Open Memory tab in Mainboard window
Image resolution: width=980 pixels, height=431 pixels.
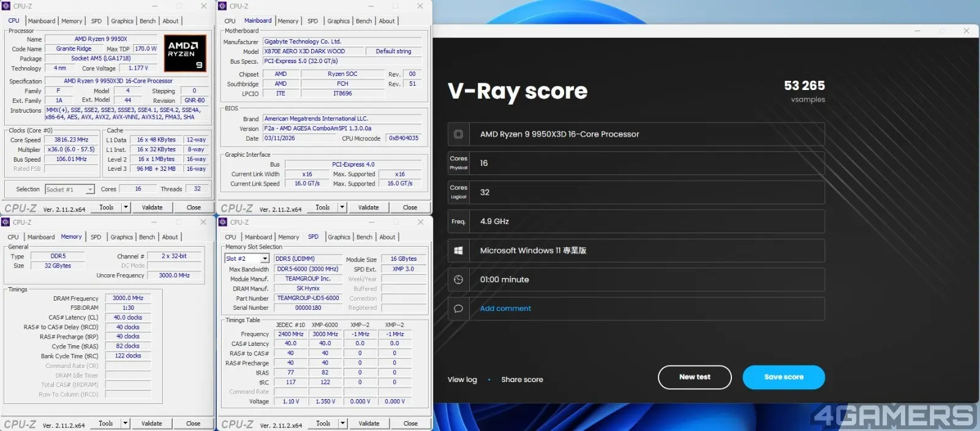pyautogui.click(x=288, y=21)
